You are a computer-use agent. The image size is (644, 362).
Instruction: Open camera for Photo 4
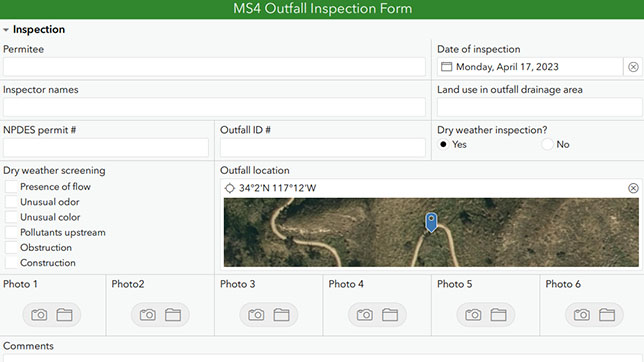pos(365,315)
